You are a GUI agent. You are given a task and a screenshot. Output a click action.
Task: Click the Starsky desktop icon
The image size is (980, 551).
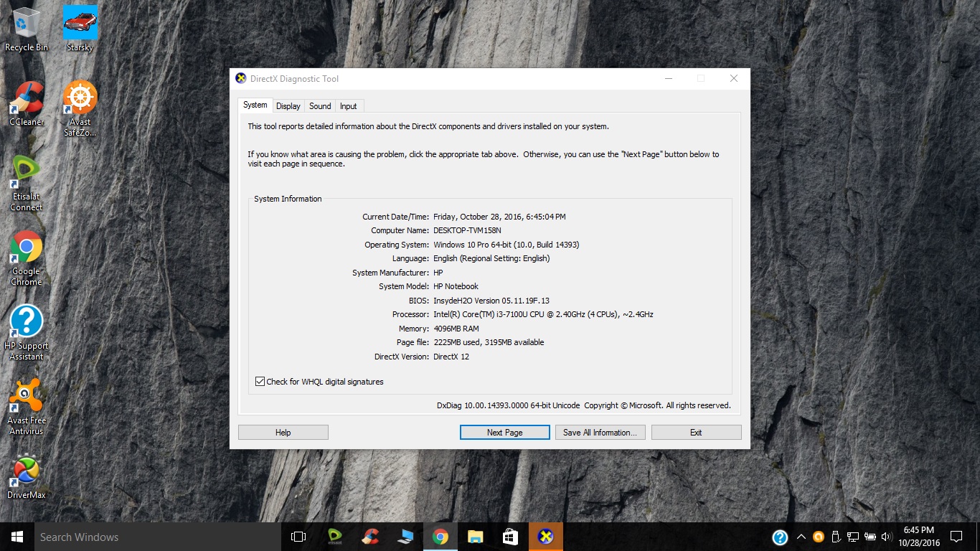[x=80, y=24]
